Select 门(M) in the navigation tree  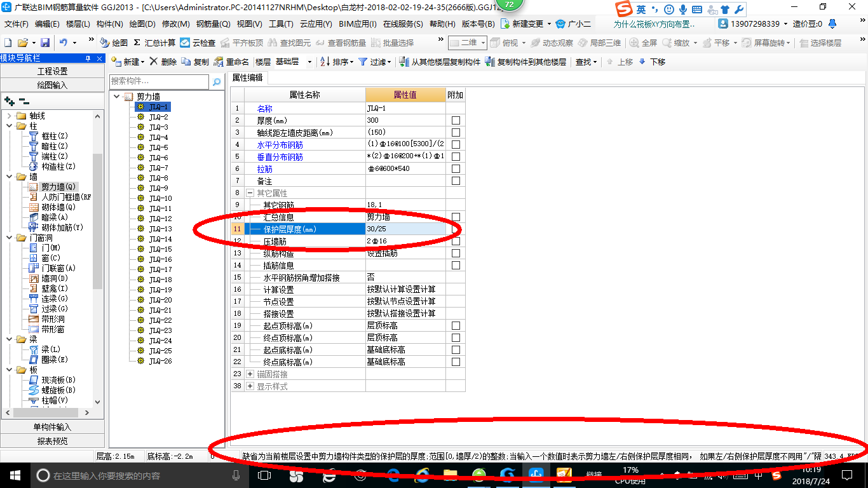44,248
